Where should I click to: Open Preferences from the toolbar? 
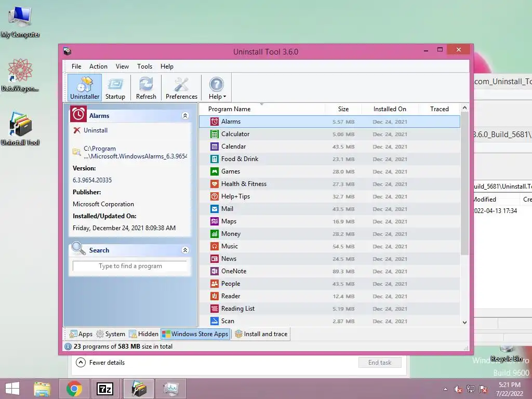coord(181,88)
